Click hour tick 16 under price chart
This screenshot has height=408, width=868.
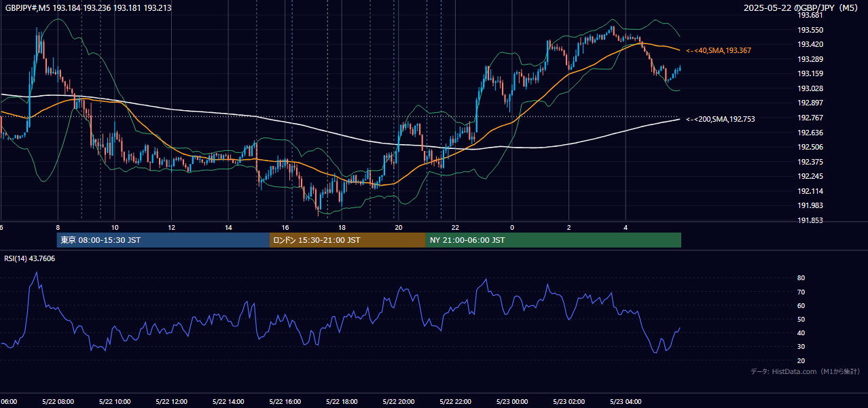285,227
